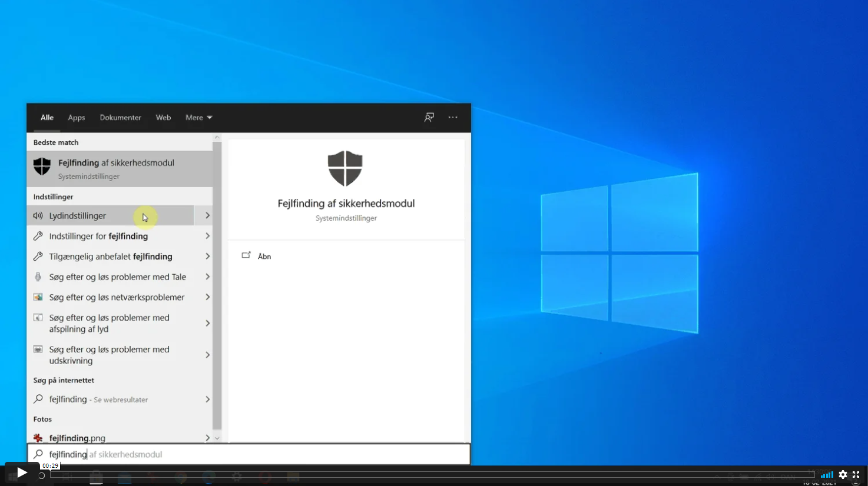
Task: Click the fejlfinding.png file icon
Action: tap(38, 438)
